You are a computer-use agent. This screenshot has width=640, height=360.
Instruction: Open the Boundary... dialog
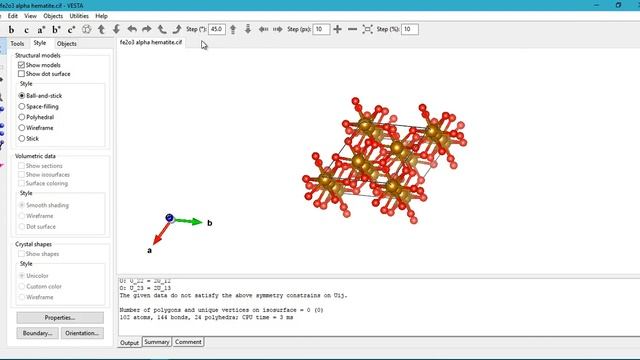pyautogui.click(x=38, y=333)
